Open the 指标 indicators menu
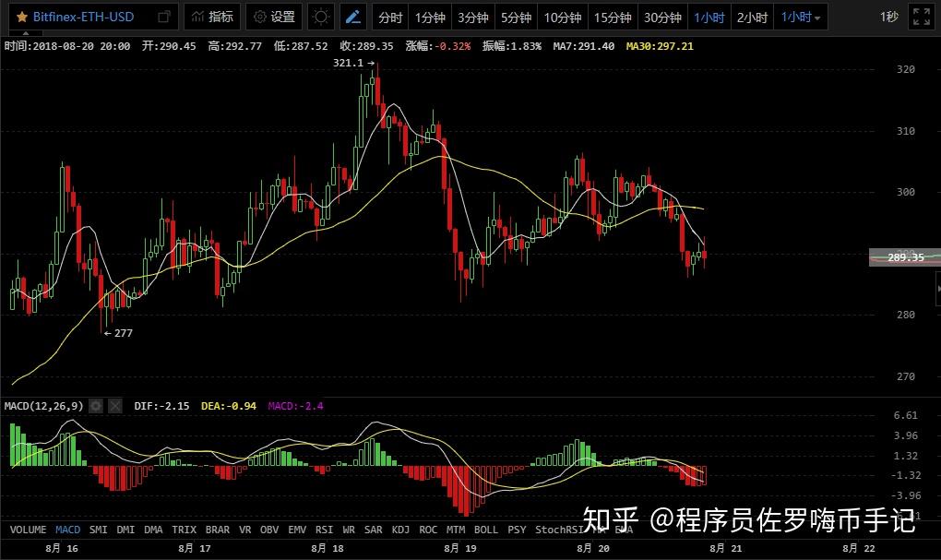 pyautogui.click(x=212, y=17)
